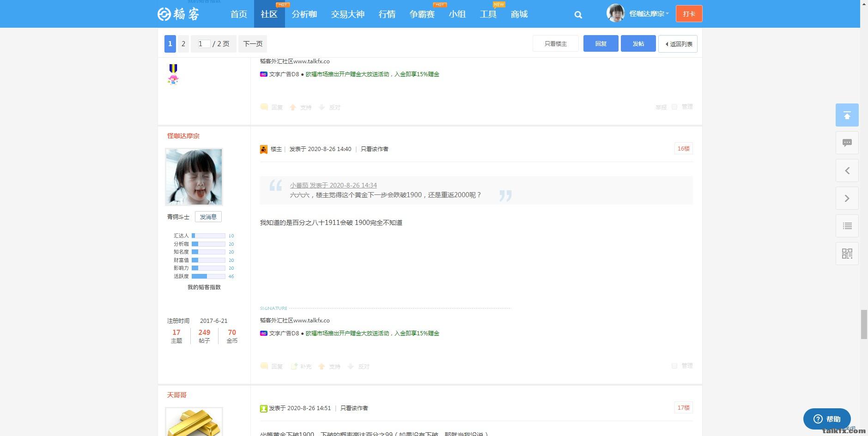Click the support up-arrow on floor 15
This screenshot has height=436, width=868.
coord(293,107)
